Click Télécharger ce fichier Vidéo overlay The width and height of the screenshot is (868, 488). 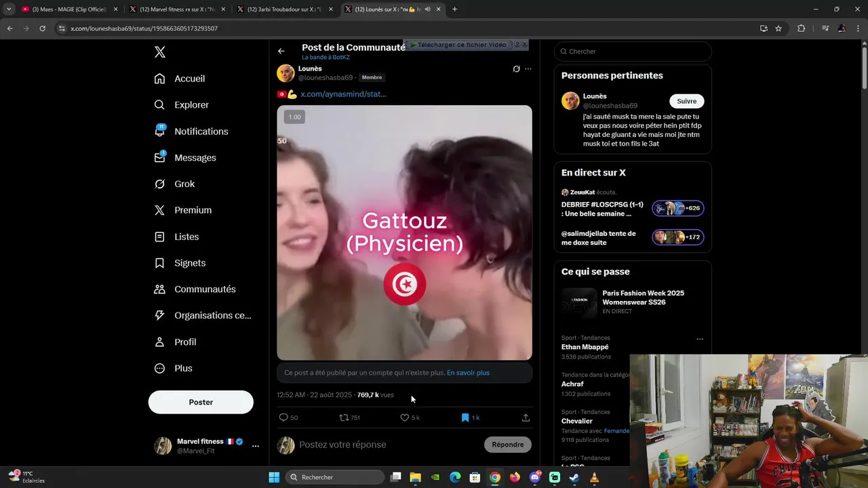458,45
